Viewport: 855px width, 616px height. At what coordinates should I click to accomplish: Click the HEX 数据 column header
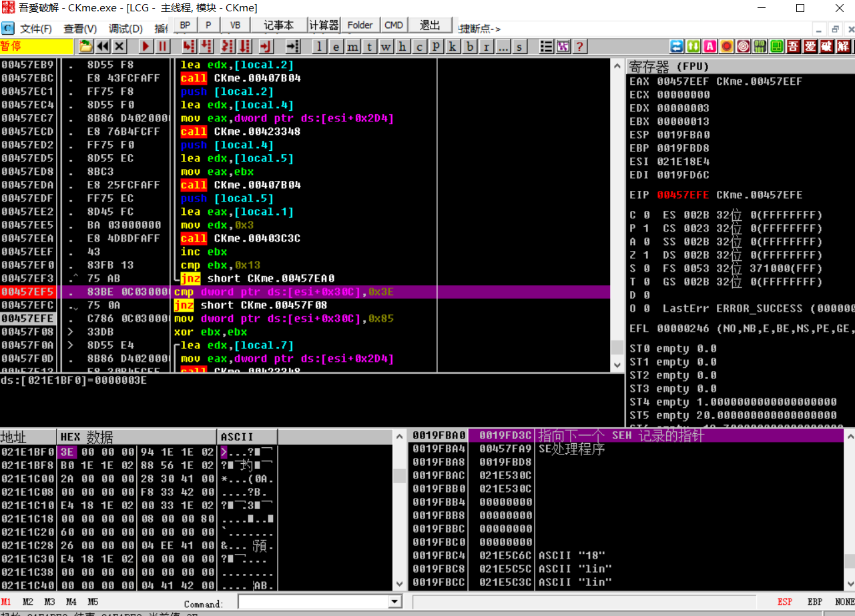pos(137,437)
